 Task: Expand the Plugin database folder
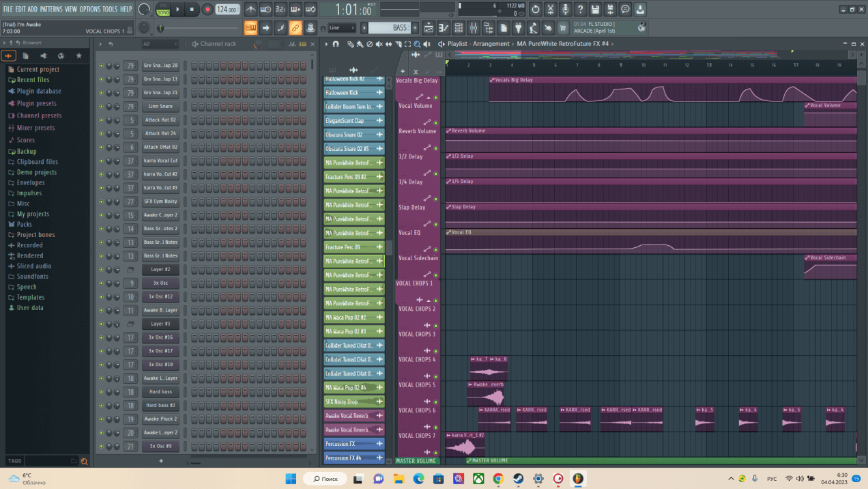pyautogui.click(x=39, y=91)
